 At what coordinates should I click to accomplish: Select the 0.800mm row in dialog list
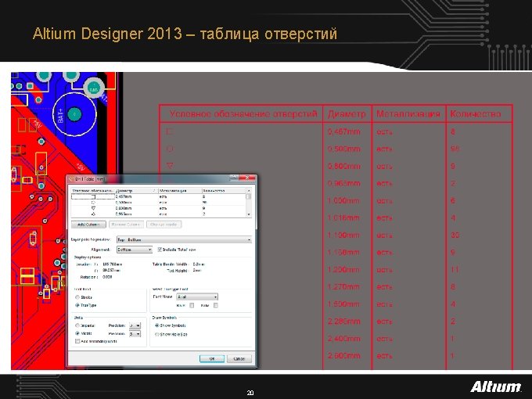[x=159, y=208]
